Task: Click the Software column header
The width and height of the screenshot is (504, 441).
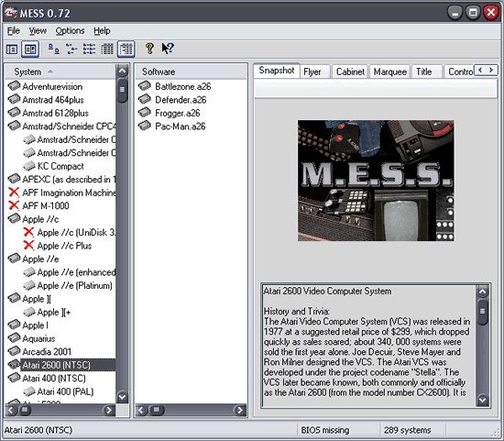Action: click(191, 72)
